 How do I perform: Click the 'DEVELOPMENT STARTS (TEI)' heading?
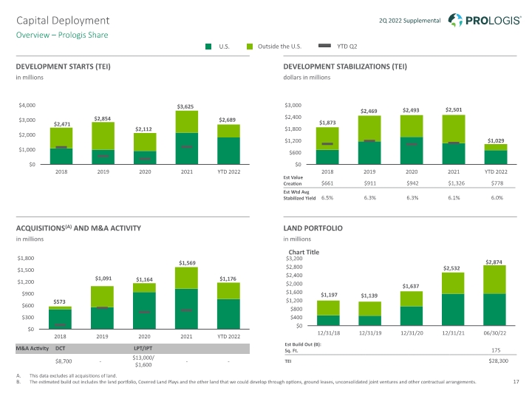point(63,66)
